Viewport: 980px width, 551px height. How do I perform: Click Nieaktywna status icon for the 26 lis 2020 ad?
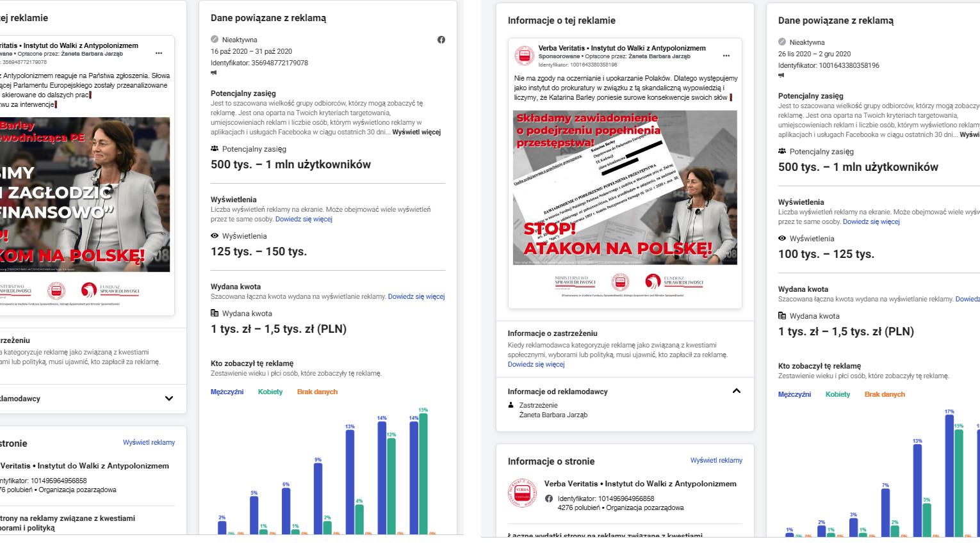click(x=782, y=42)
